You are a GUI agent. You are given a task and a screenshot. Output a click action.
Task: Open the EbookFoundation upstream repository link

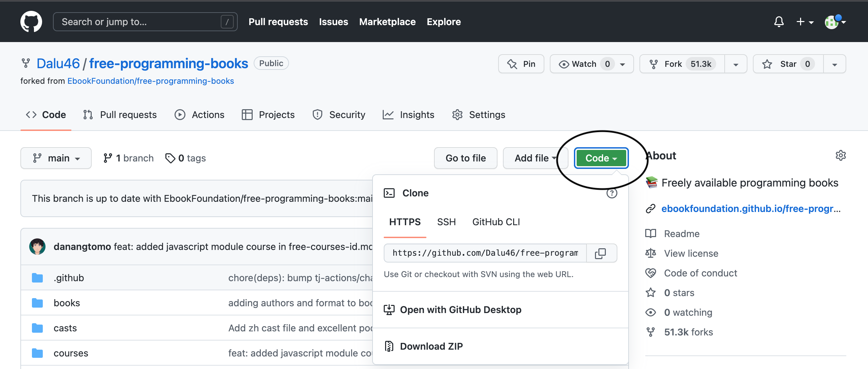(150, 81)
